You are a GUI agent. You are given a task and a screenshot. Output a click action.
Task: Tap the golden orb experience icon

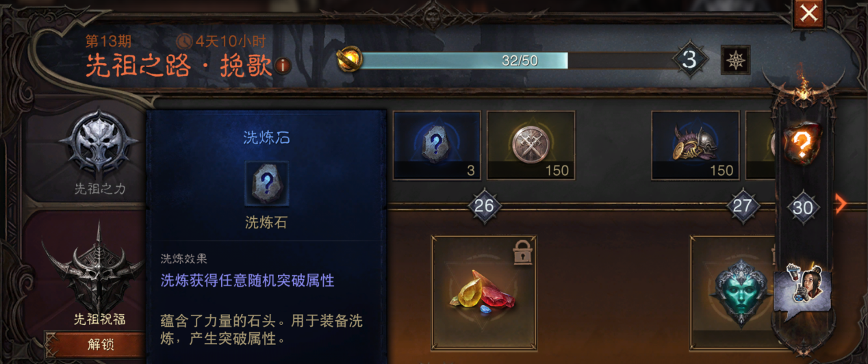tap(350, 60)
